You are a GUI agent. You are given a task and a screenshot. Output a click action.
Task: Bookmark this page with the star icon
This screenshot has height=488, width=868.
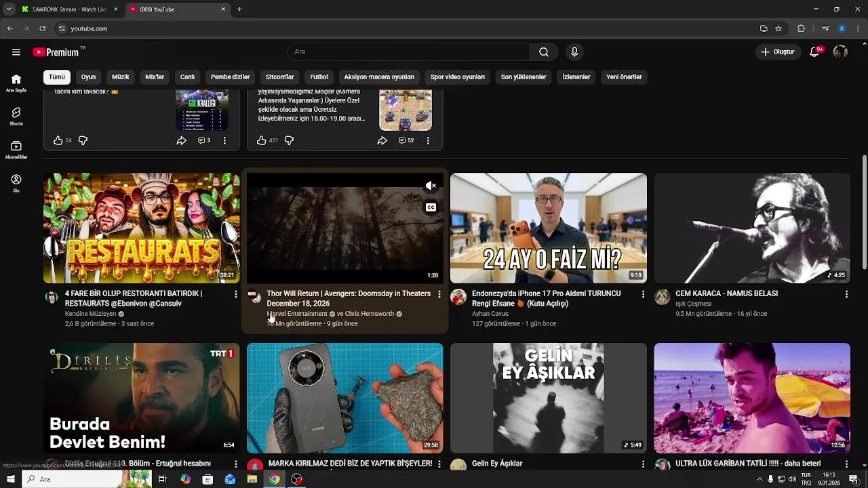click(x=778, y=28)
